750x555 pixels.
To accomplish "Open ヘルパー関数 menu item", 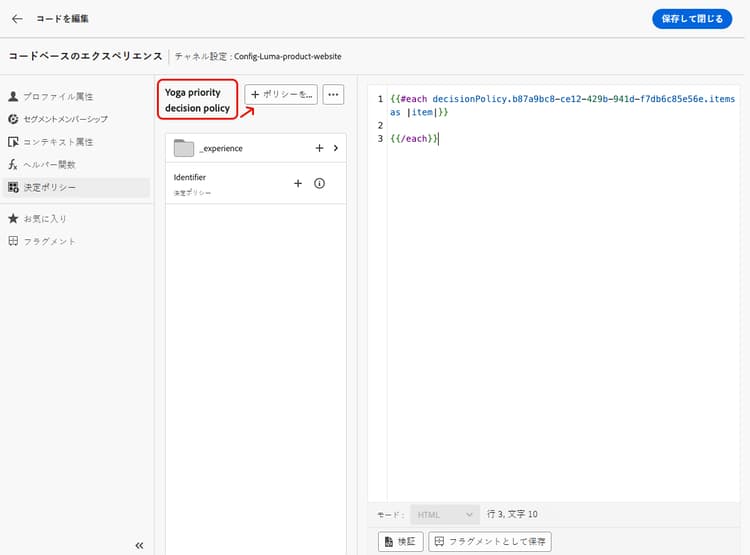I will (50, 165).
